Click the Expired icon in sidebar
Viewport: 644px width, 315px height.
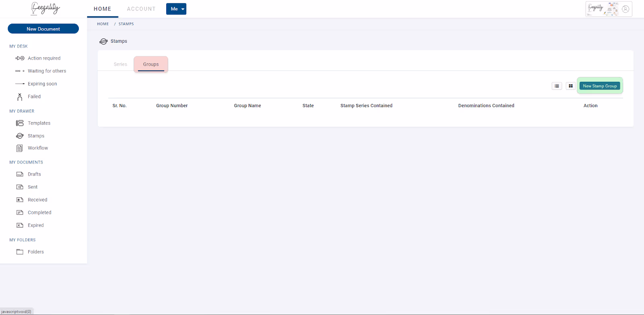pyautogui.click(x=20, y=226)
